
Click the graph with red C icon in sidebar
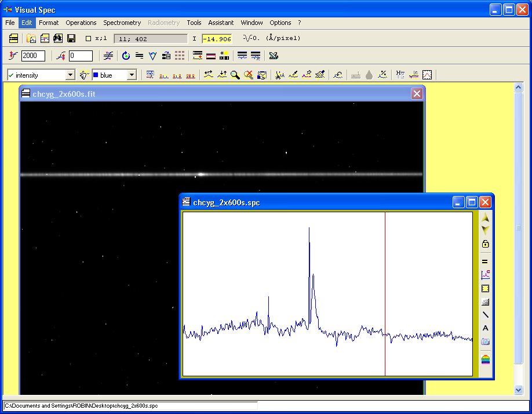tap(485, 274)
